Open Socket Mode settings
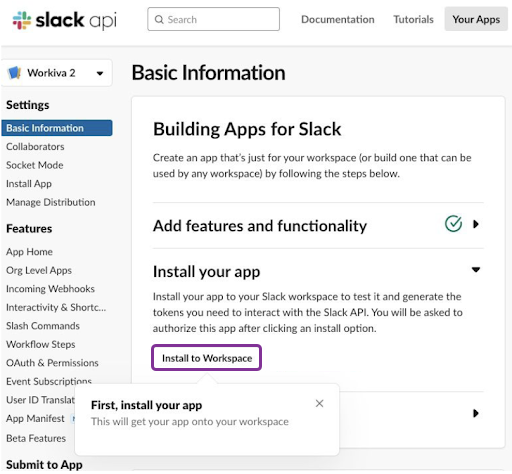 pyautogui.click(x=35, y=165)
